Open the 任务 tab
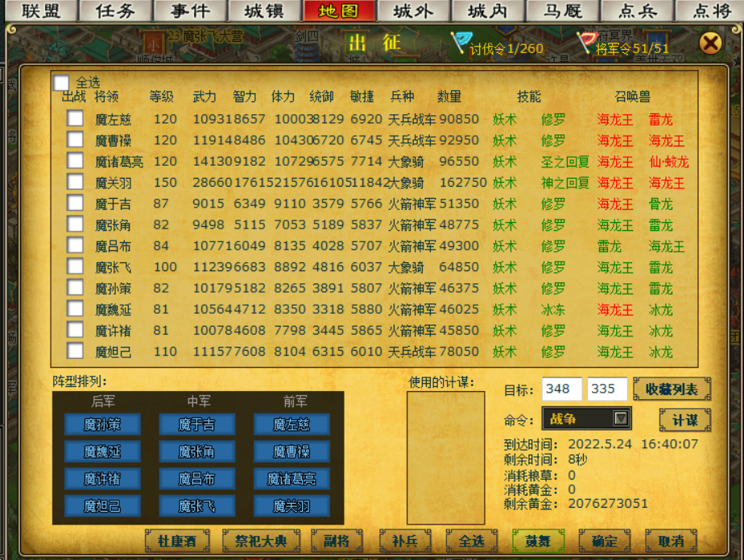This screenshot has width=744, height=560. [115, 10]
